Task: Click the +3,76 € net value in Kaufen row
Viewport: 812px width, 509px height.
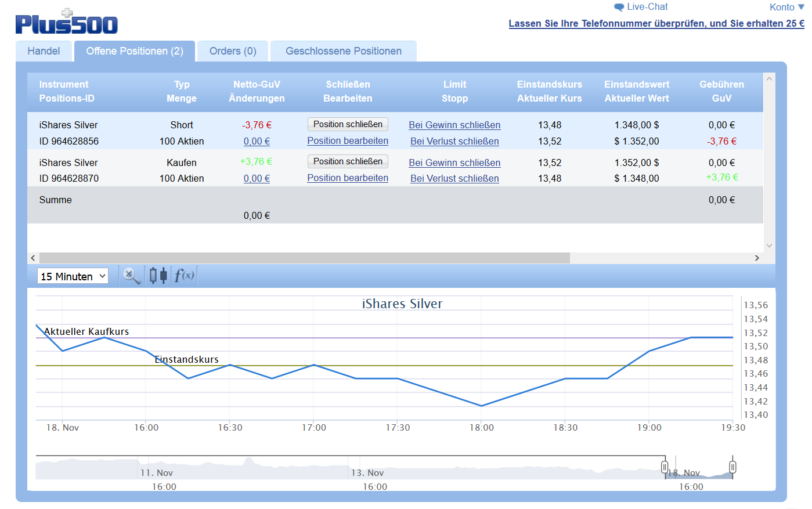Action: point(256,161)
